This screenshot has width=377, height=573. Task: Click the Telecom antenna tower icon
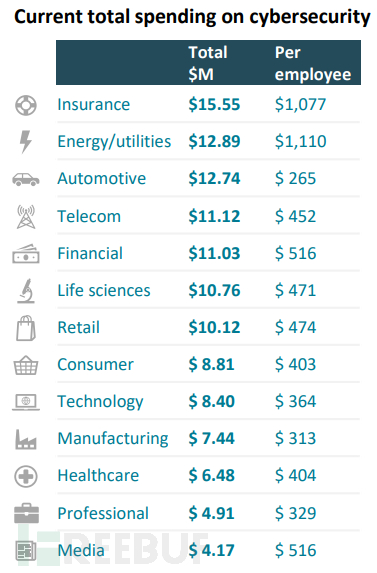pyautogui.click(x=26, y=217)
